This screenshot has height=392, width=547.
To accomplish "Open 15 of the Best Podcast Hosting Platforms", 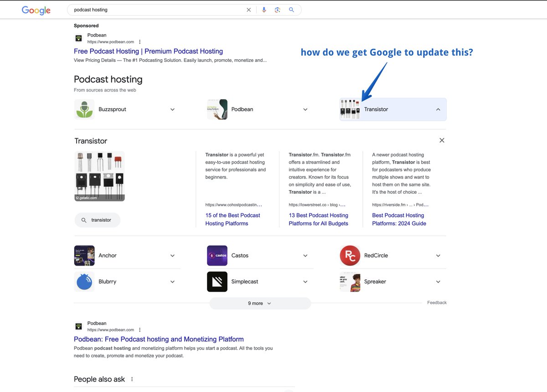I will pyautogui.click(x=232, y=219).
